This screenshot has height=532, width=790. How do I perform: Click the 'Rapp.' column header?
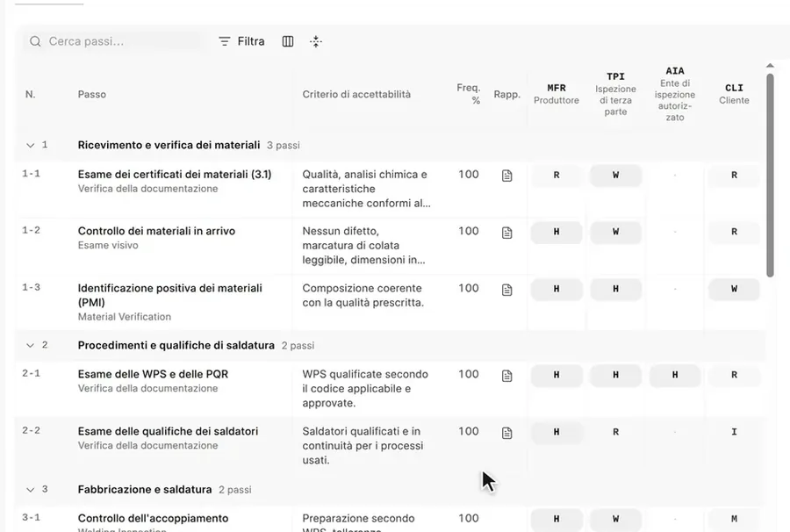(x=506, y=94)
